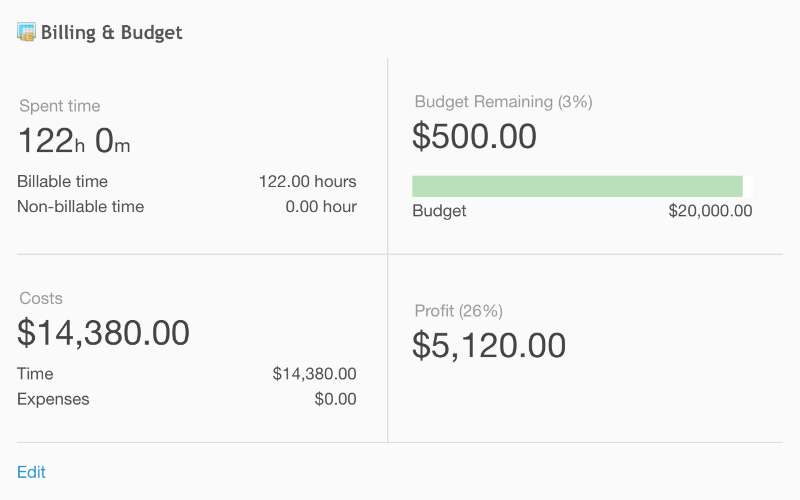
Task: Click the $0.00 expenses value
Action: [335, 399]
